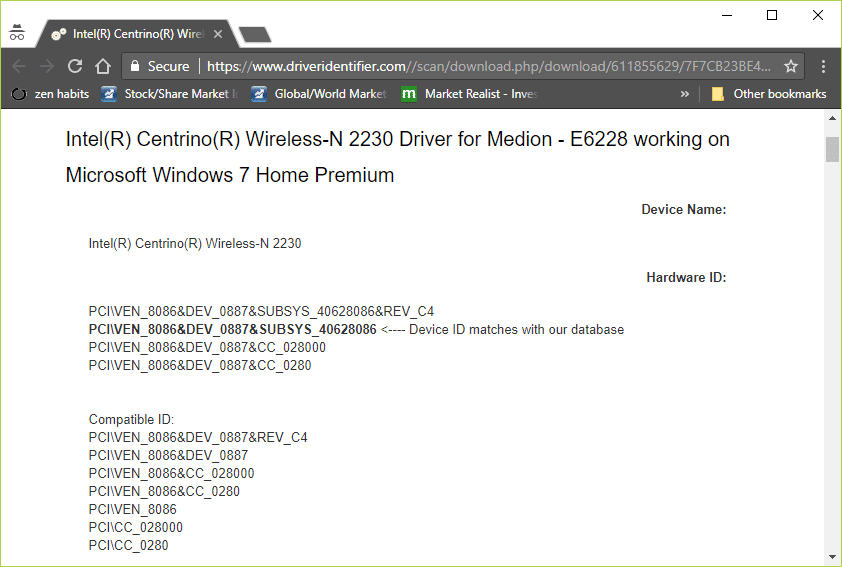Open the Other bookmarks folder
842x567 pixels.
tap(768, 94)
